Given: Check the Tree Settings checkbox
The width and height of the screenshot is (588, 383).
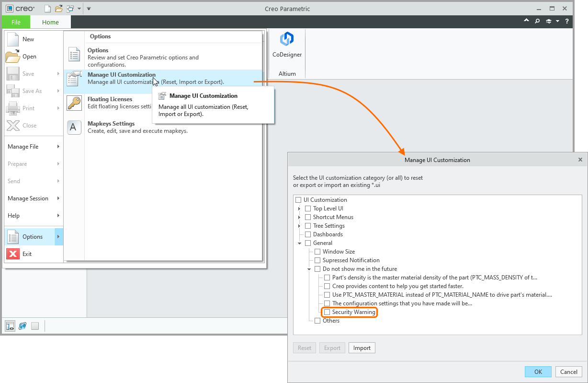Looking at the screenshot, I should tap(308, 226).
